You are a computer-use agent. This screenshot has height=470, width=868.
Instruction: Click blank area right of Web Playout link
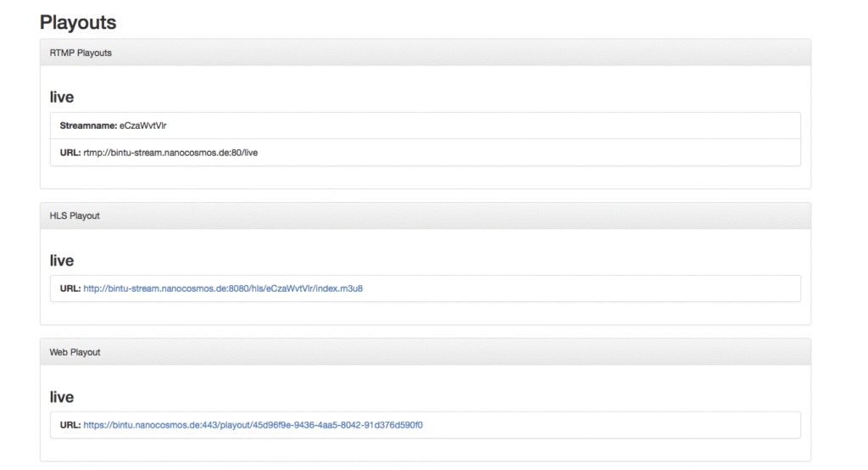coord(610,425)
